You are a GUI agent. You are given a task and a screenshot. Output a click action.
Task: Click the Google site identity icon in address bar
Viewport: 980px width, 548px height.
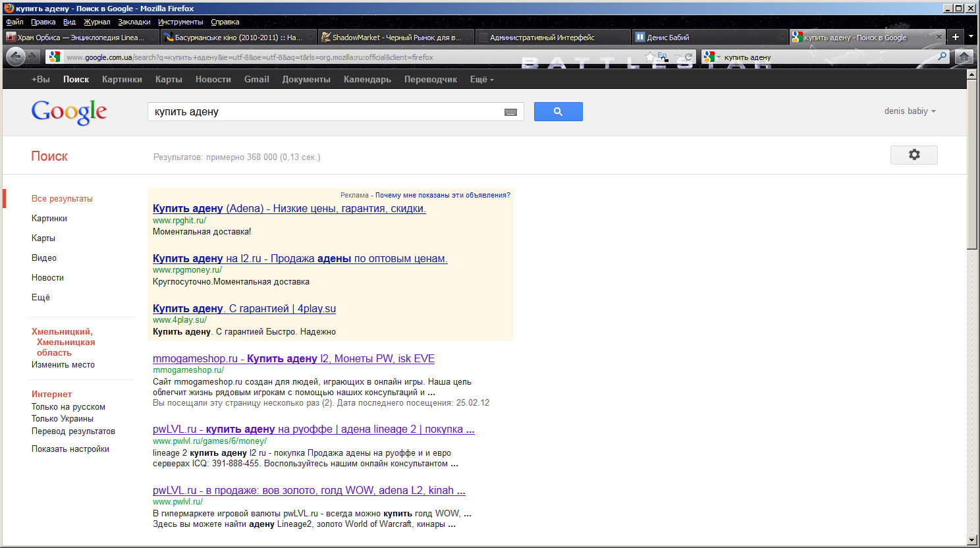point(54,57)
